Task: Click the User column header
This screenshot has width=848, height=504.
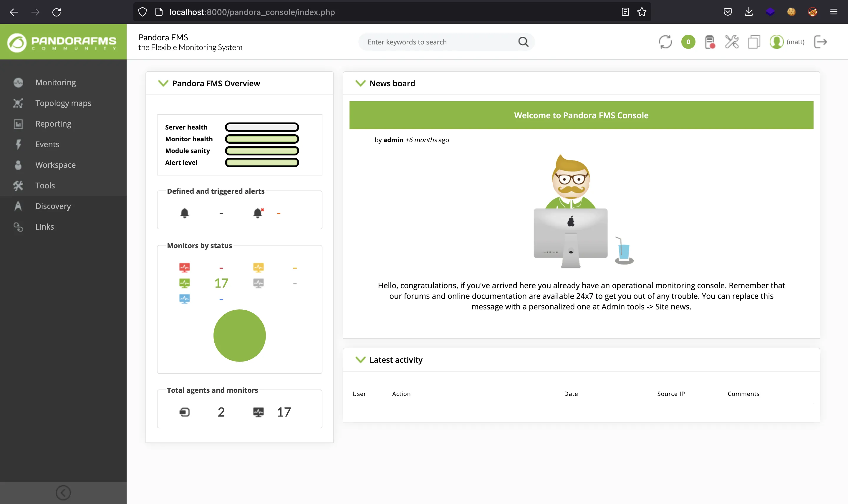Action: (x=359, y=394)
